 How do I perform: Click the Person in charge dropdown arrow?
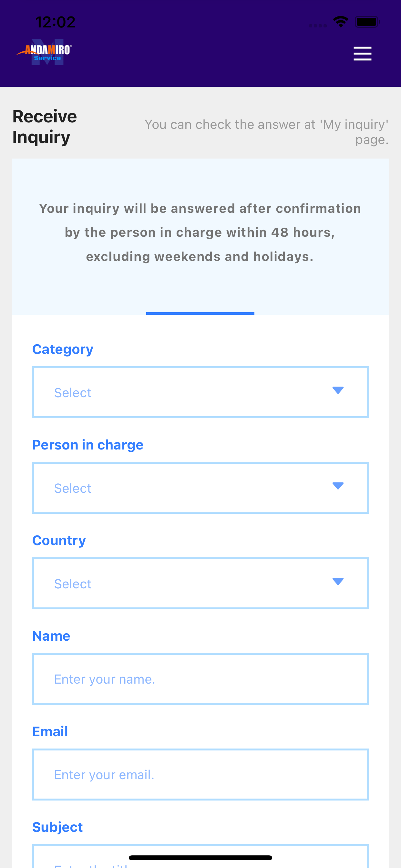click(338, 486)
